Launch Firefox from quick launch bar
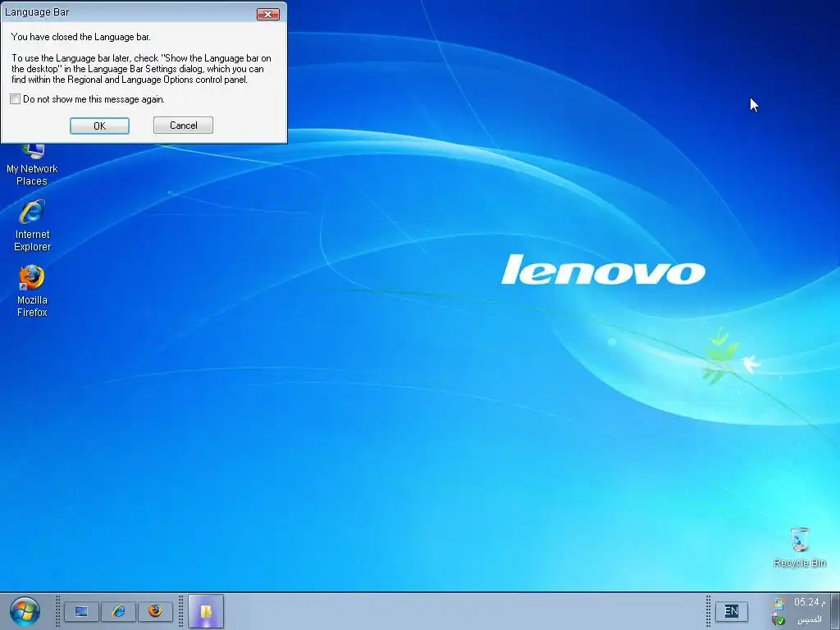The image size is (840, 630). pos(155,611)
